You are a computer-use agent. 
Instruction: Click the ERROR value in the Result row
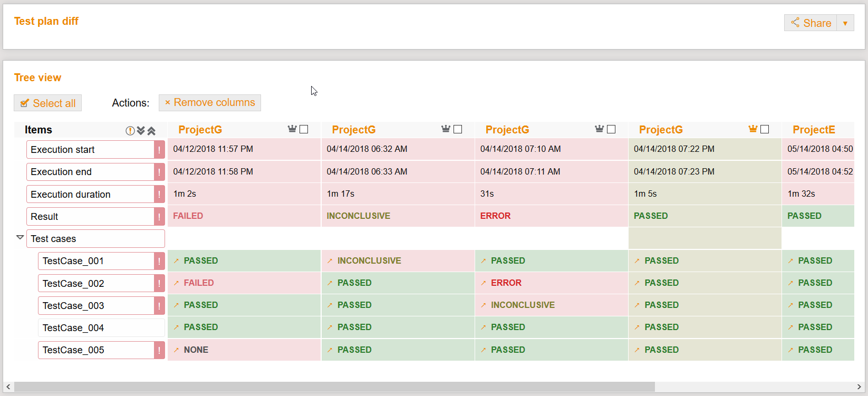(495, 216)
